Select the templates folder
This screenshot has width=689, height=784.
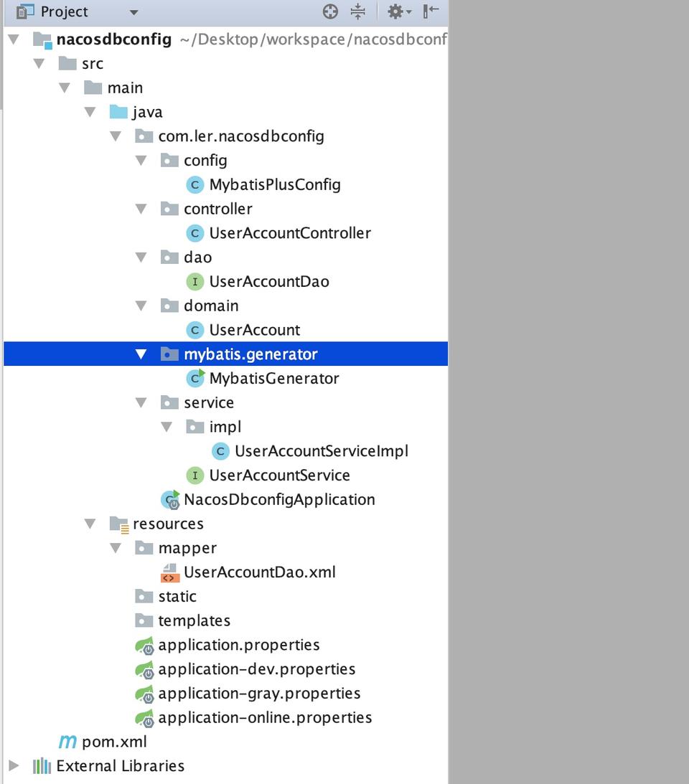(x=194, y=620)
